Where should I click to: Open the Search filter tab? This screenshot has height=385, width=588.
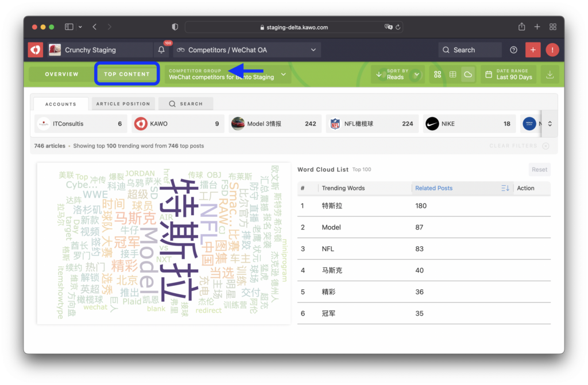point(186,103)
